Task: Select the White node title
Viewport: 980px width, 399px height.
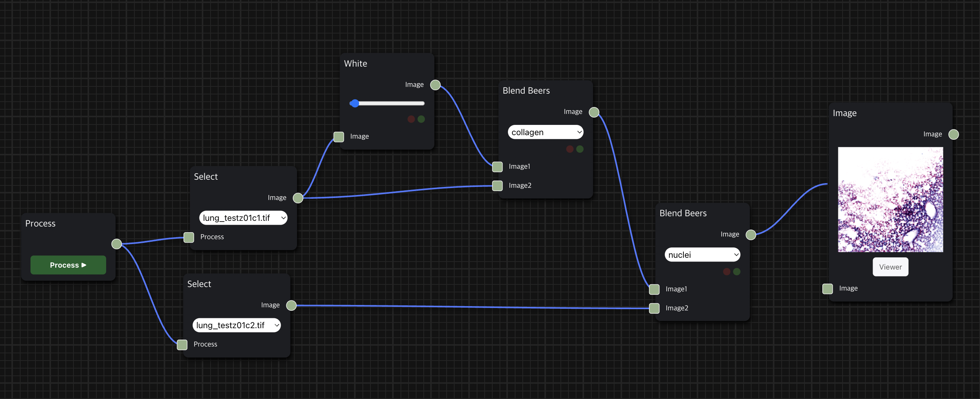Action: tap(356, 64)
